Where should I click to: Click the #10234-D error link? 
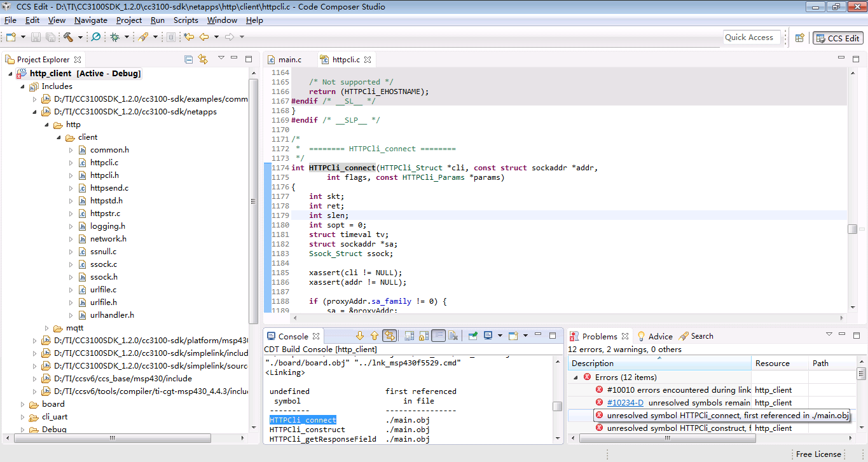(x=624, y=403)
